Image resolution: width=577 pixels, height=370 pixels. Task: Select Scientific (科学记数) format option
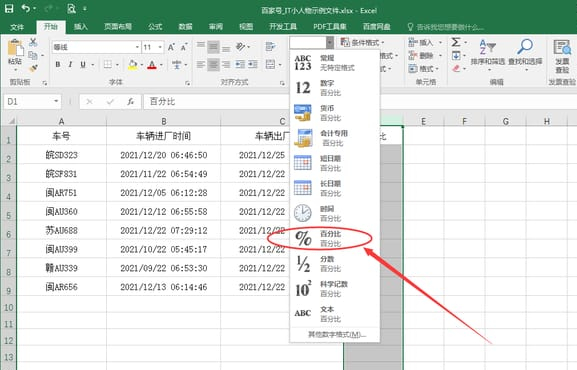pyautogui.click(x=334, y=288)
